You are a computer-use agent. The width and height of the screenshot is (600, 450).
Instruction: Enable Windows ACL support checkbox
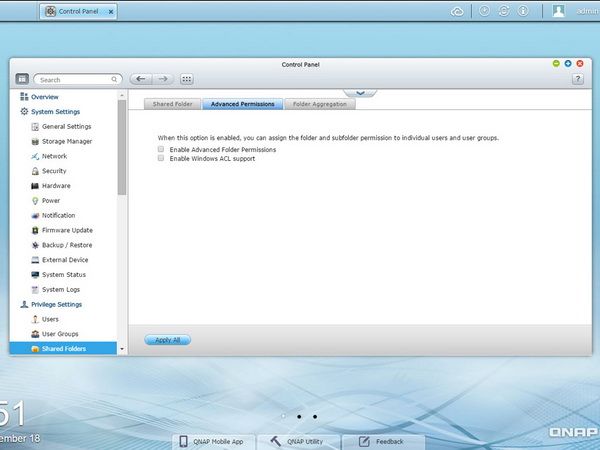coord(161,158)
